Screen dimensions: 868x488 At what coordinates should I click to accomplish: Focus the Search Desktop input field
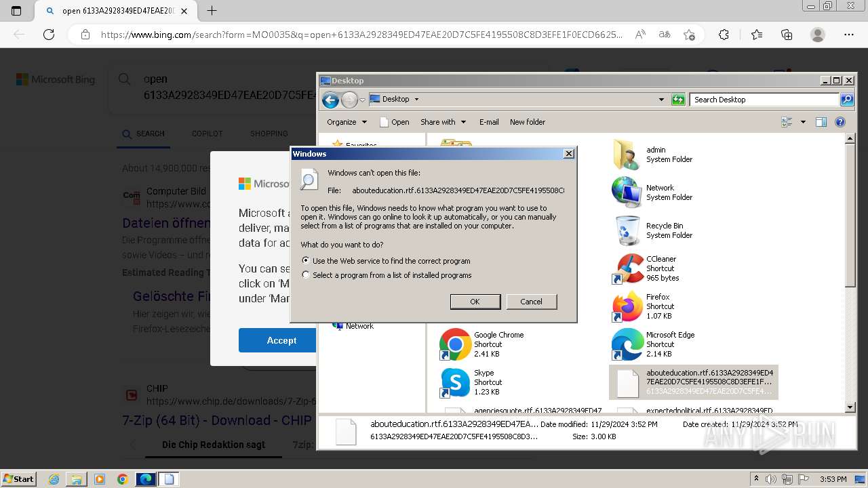(x=764, y=100)
